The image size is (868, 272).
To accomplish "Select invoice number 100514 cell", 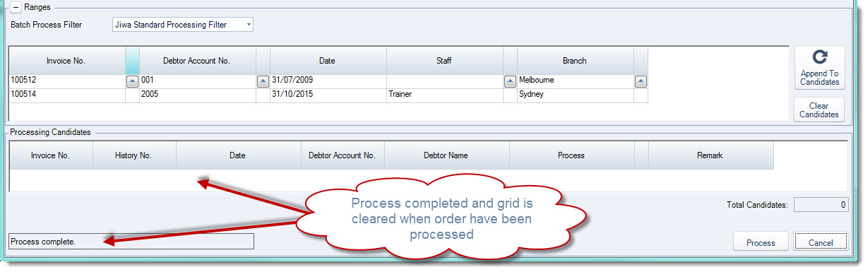I will click(67, 94).
